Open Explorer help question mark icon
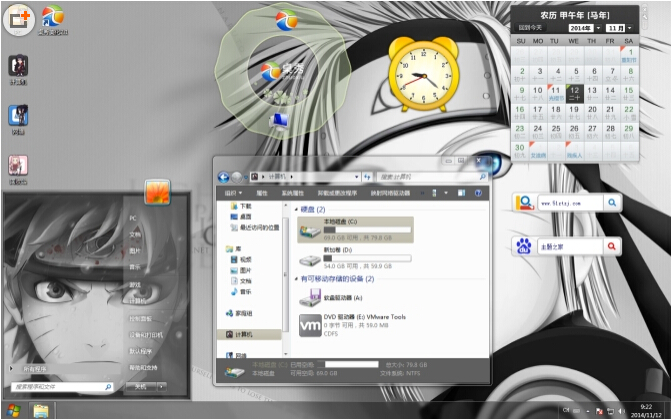Viewport: 672px width, 419px height. [478, 193]
